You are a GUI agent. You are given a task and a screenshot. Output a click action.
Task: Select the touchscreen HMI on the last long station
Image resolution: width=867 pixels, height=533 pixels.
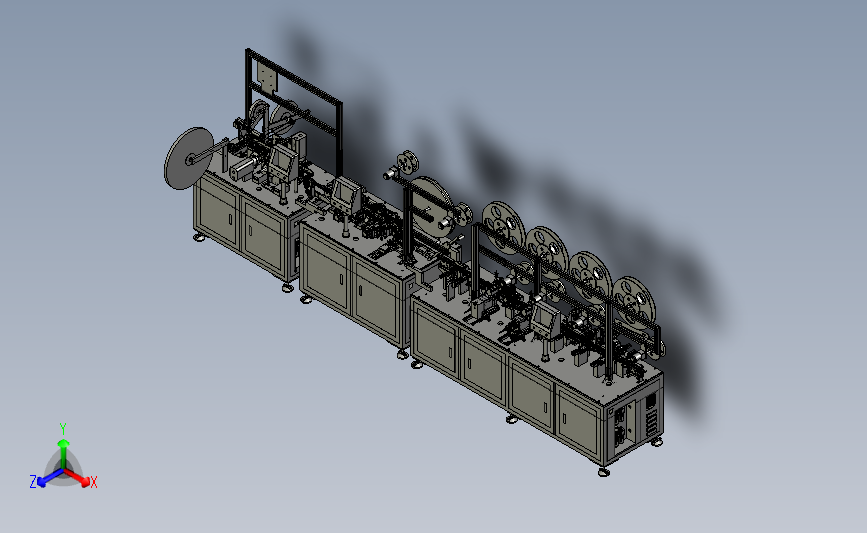pos(545,321)
